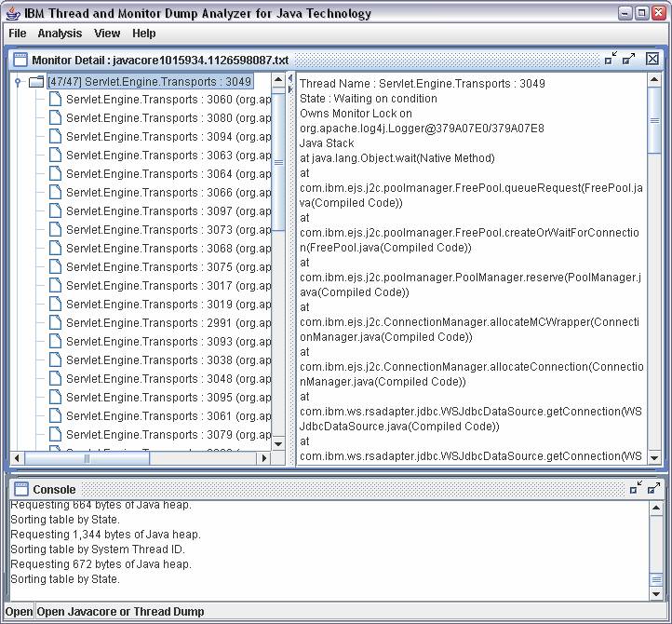This screenshot has width=672, height=624.
Task: Click the Console frame window icon
Action: point(20,489)
